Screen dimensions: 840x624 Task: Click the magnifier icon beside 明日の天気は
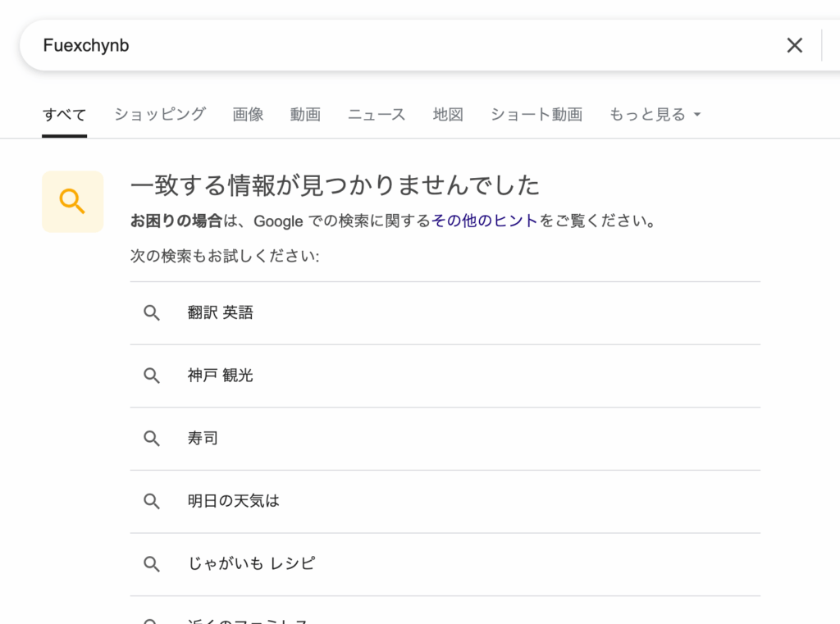click(152, 501)
